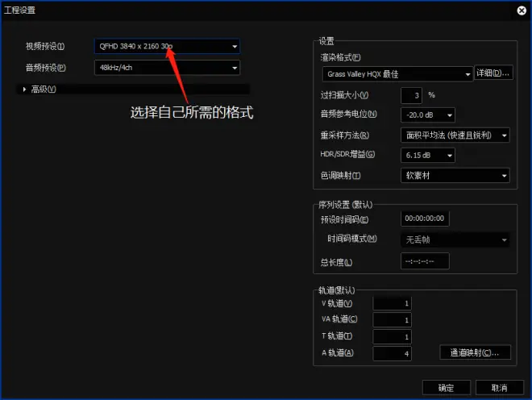
Task: Open the HDR/SDR增益 6.15 dB dropdown
Action: [x=427, y=155]
